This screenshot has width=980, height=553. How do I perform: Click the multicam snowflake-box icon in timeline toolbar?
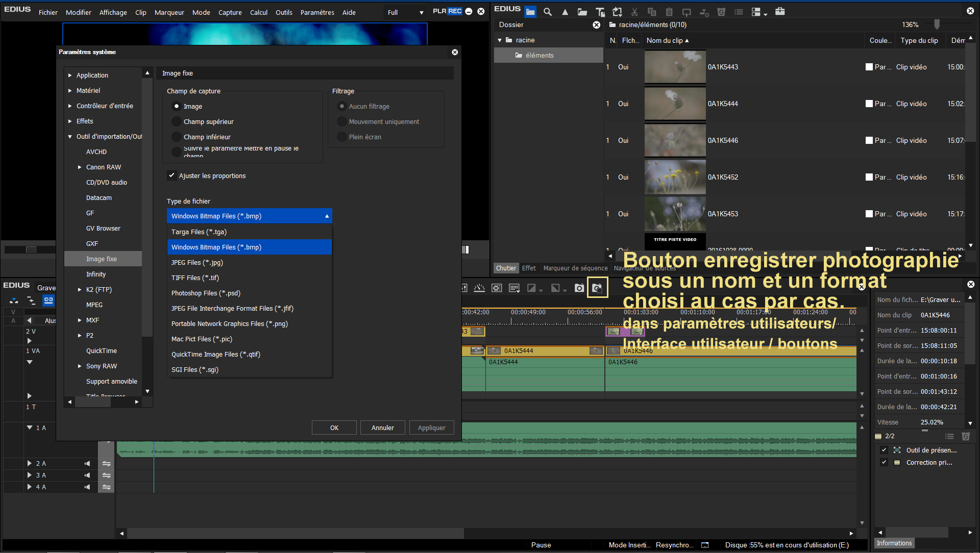(x=497, y=288)
